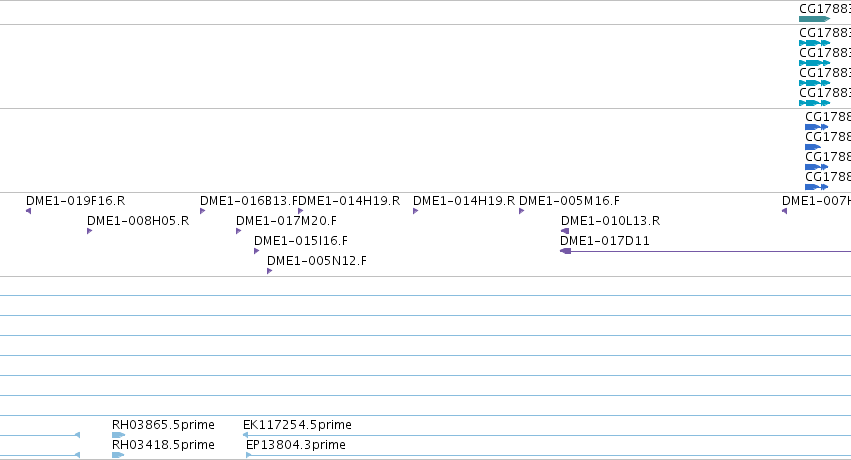Click the DME1-019F16.R feature label

75,201
